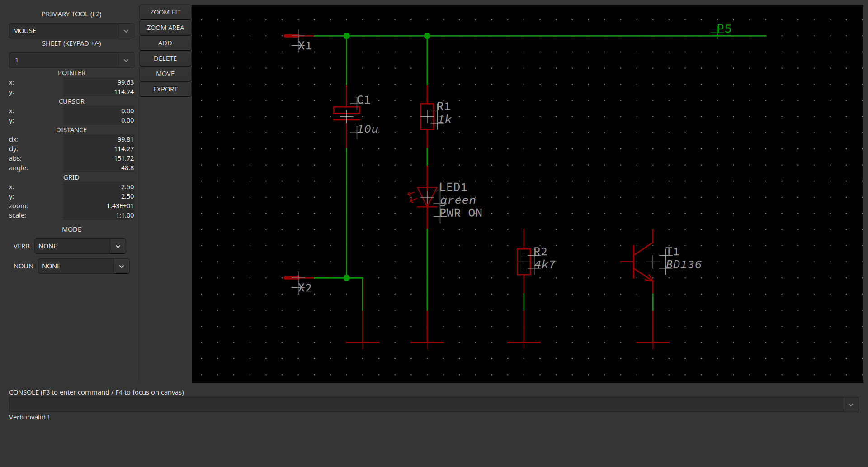The height and width of the screenshot is (467, 868).
Task: Open the primary tool MOUSE dropdown
Action: 71,31
